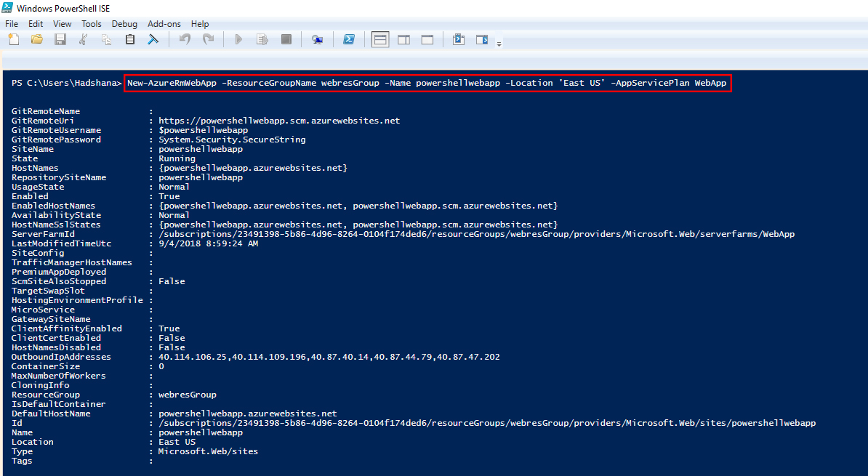
Task: Click the ResourceGroup value 'webresGroup'
Action: [x=187, y=395]
